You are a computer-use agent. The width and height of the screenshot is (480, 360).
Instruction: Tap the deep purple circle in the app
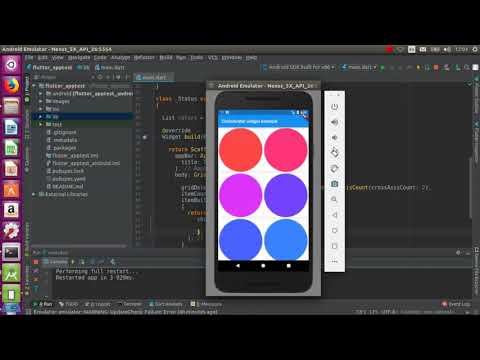pos(286,195)
